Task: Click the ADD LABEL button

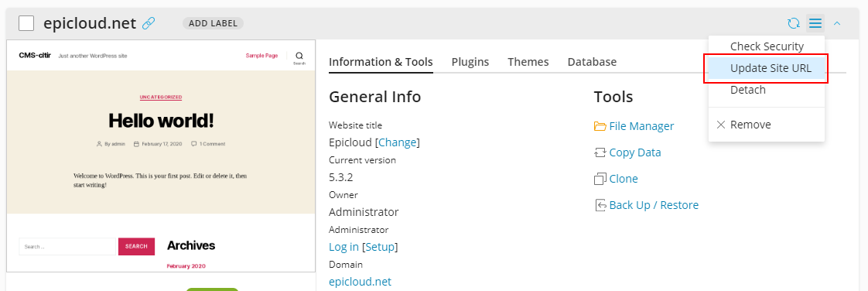Action: (x=213, y=23)
